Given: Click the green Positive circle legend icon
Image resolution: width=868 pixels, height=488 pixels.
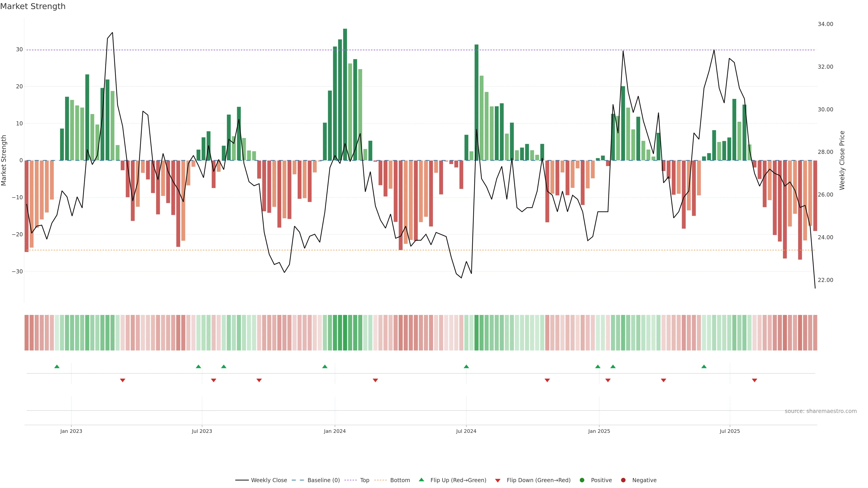Looking at the screenshot, I should [x=582, y=480].
